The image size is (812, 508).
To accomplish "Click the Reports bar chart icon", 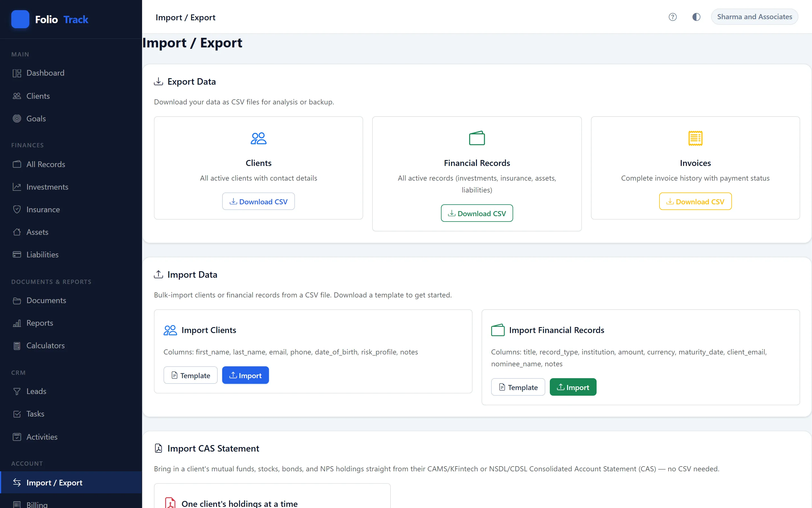I will [17, 323].
